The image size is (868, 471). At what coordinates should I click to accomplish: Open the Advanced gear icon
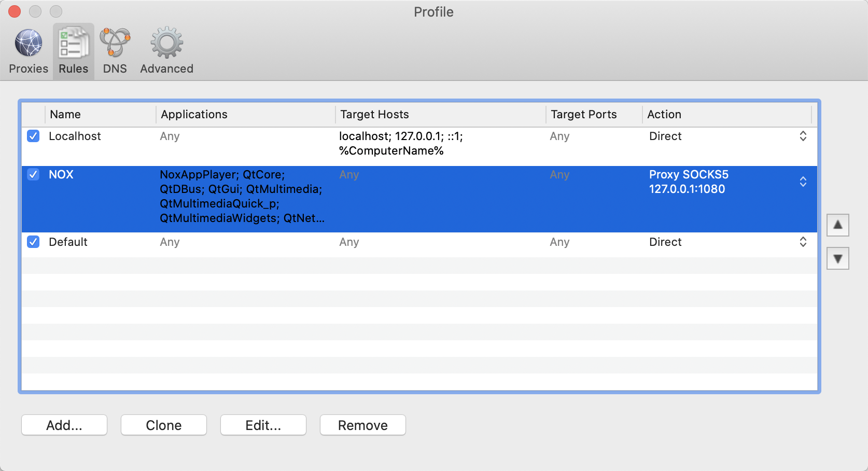(166, 43)
